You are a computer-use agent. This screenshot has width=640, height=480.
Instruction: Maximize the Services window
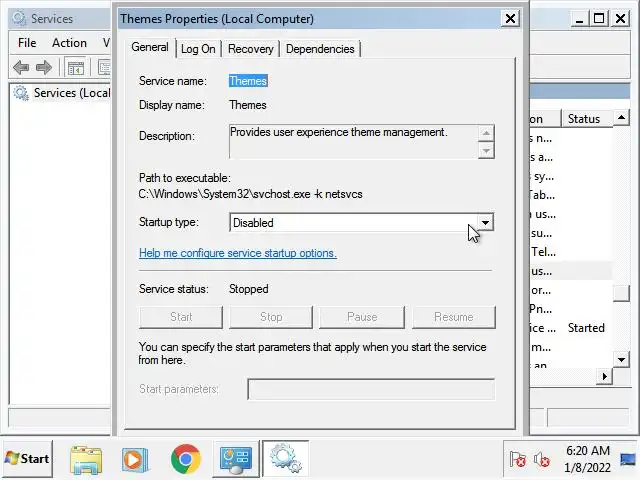[x=599, y=19]
